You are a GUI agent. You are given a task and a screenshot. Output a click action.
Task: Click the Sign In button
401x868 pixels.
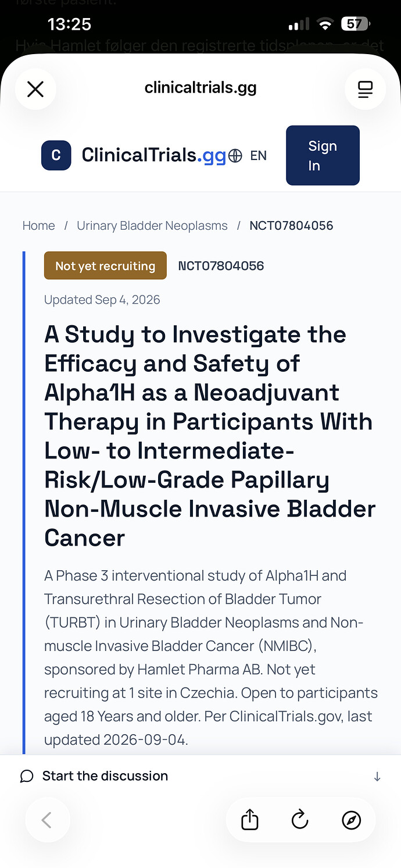(x=323, y=155)
